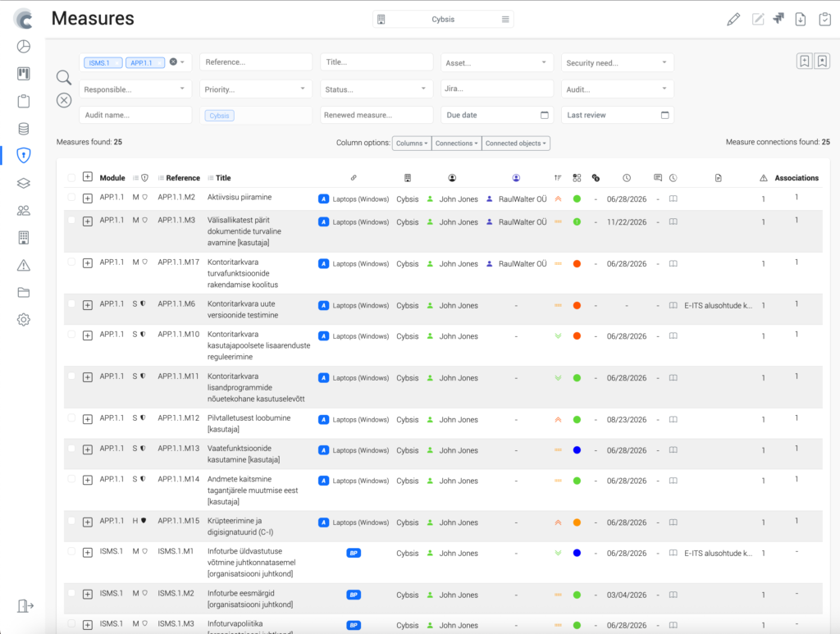Expand the Status filter dropdown
The width and height of the screenshot is (840, 634).
click(x=377, y=89)
